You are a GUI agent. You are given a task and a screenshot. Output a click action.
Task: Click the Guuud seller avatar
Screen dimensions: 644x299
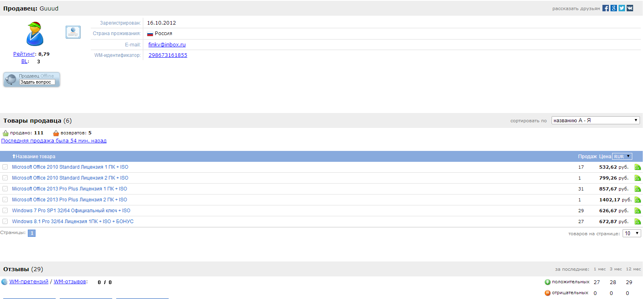click(35, 34)
